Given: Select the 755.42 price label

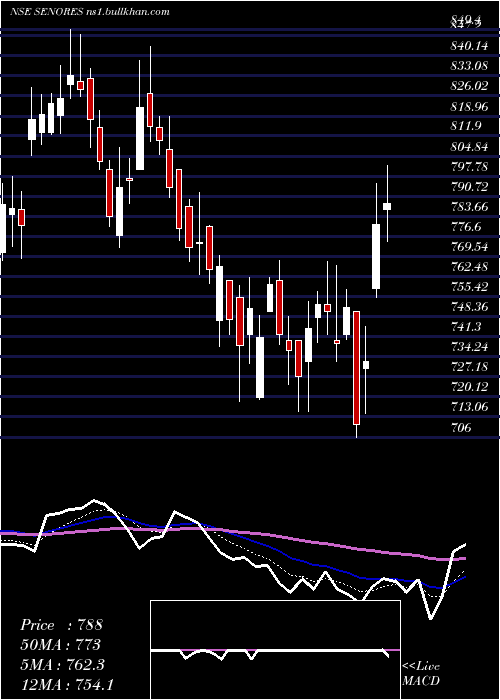Looking at the screenshot, I should coord(469,287).
